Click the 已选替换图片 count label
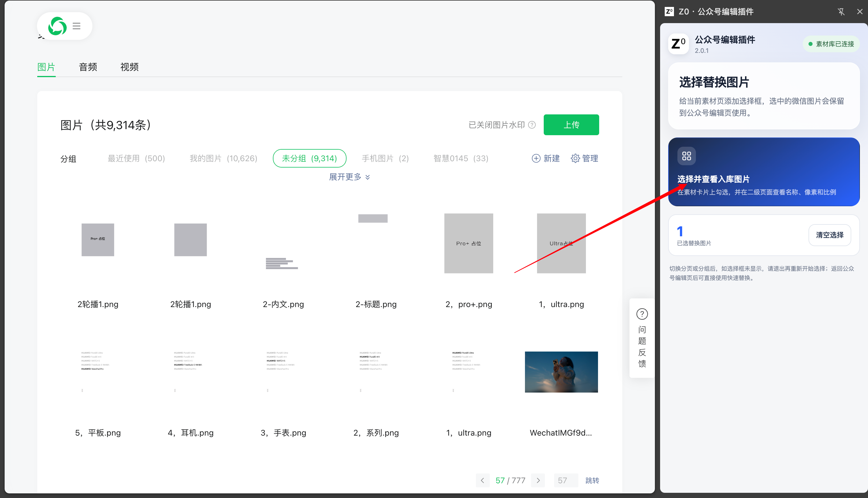Viewport: 868px width, 498px height. pyautogui.click(x=694, y=243)
